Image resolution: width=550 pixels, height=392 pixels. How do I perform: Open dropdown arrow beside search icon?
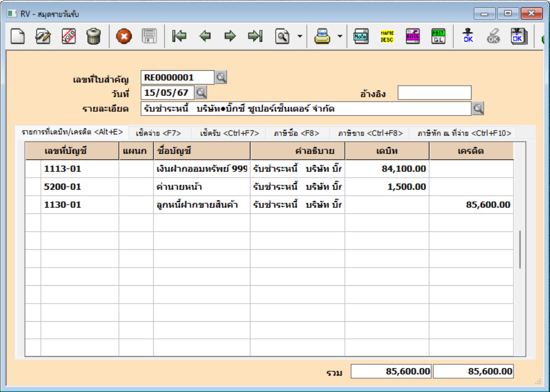(300, 36)
